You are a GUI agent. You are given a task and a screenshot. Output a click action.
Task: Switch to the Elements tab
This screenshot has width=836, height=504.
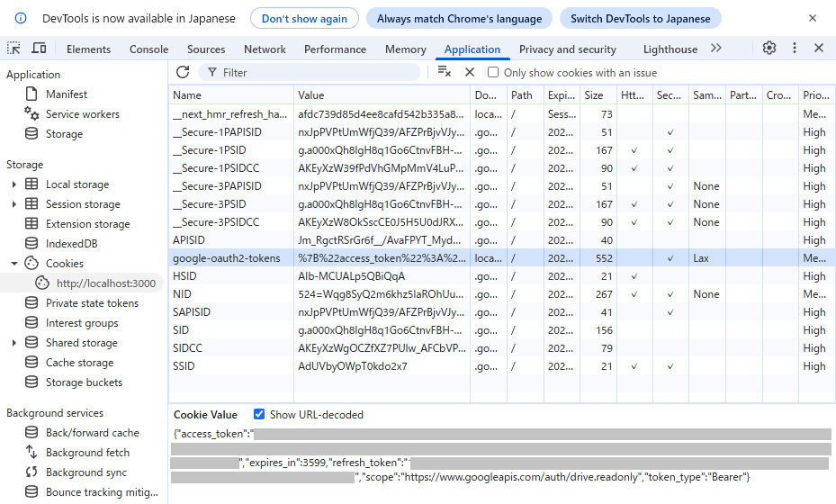tap(88, 49)
